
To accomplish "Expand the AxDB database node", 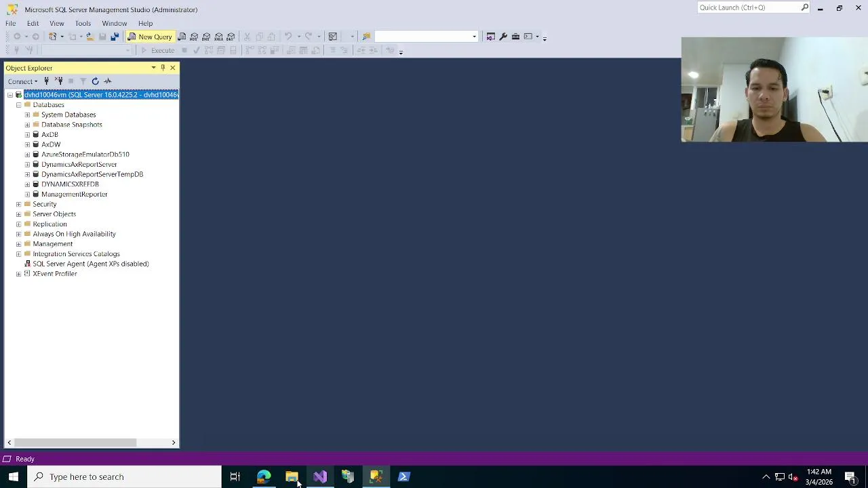I will (27, 135).
